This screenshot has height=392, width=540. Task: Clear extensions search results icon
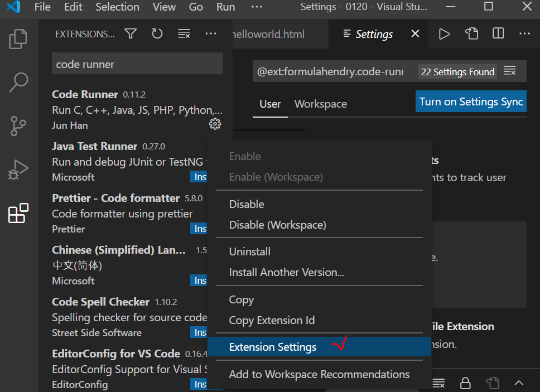point(184,33)
